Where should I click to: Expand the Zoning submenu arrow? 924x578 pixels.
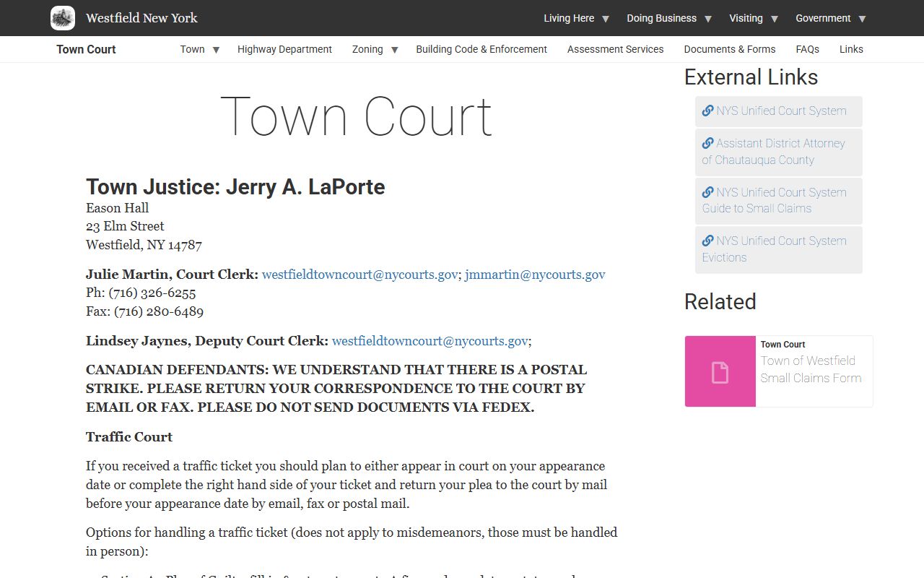coord(394,50)
